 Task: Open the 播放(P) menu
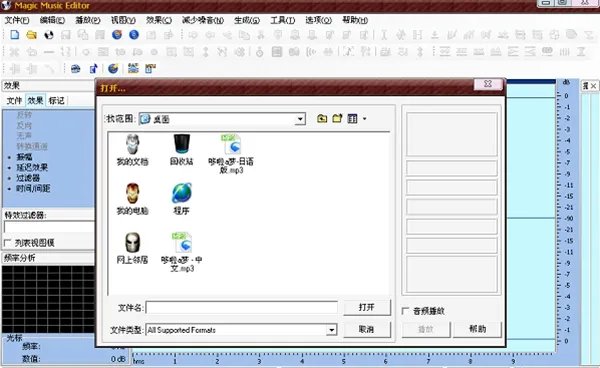88,20
